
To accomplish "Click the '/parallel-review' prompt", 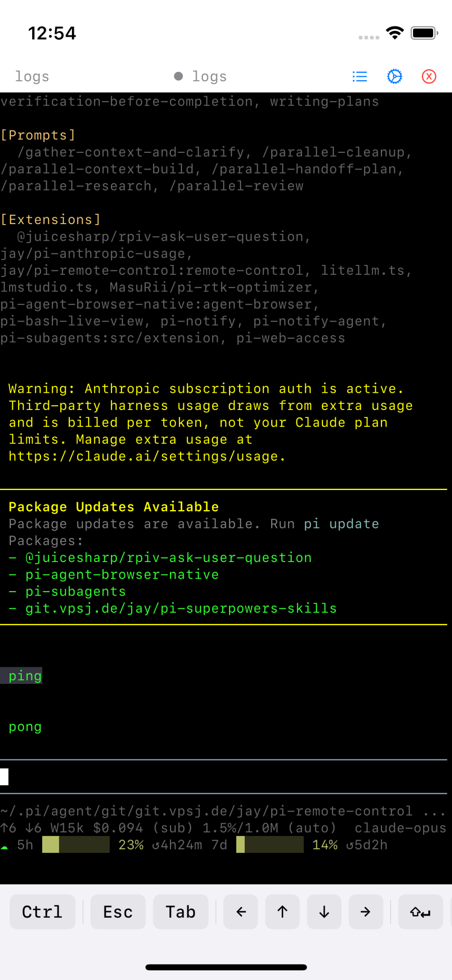I will 236,186.
